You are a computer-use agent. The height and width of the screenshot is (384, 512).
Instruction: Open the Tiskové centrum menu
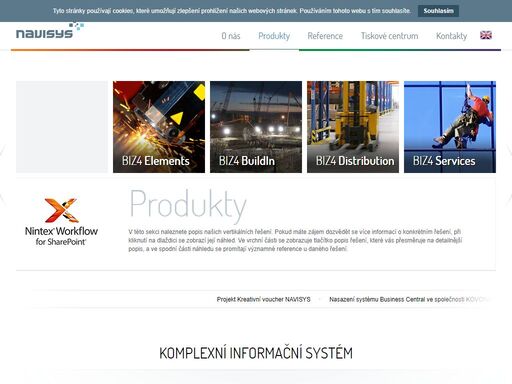(389, 36)
